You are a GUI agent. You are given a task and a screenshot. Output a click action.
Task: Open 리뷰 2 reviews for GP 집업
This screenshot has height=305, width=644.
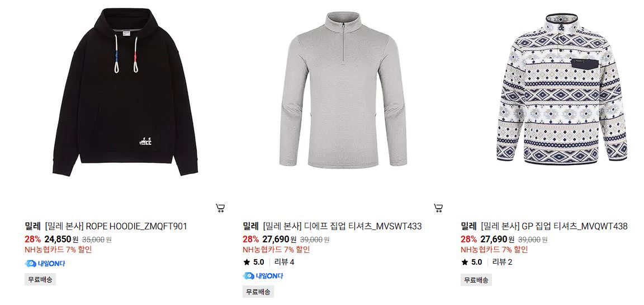tap(503, 262)
